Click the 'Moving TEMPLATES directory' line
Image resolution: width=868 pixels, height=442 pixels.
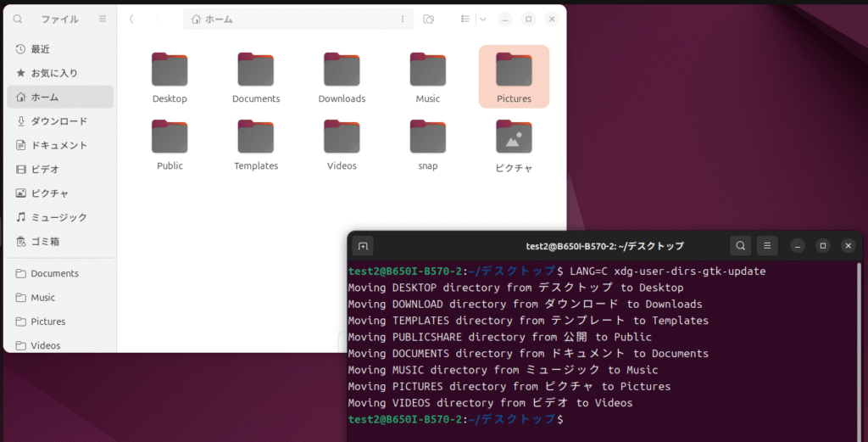pyautogui.click(x=528, y=321)
